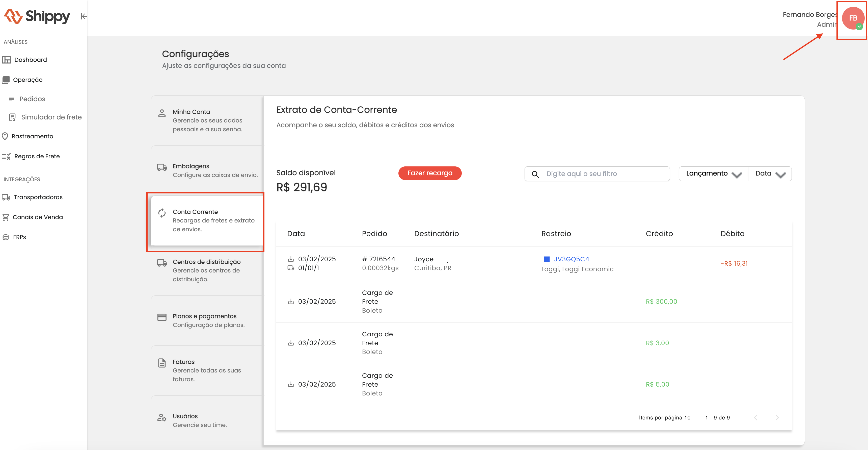Open the Lançamento dropdown

[713, 174]
